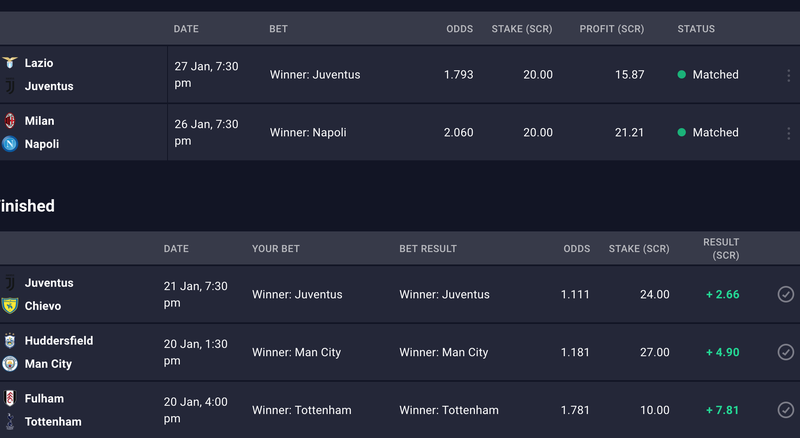
Task: Click the Huddersfield club crest icon
Action: 10,340
